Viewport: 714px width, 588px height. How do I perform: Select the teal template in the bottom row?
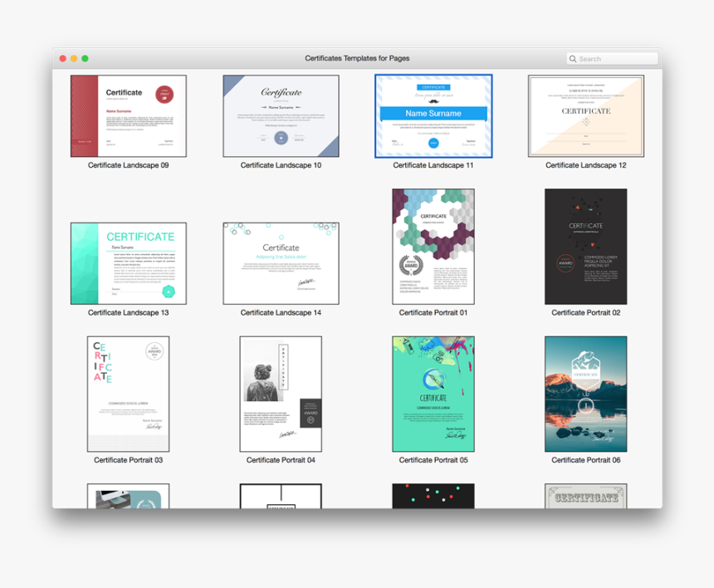[x=128, y=498]
